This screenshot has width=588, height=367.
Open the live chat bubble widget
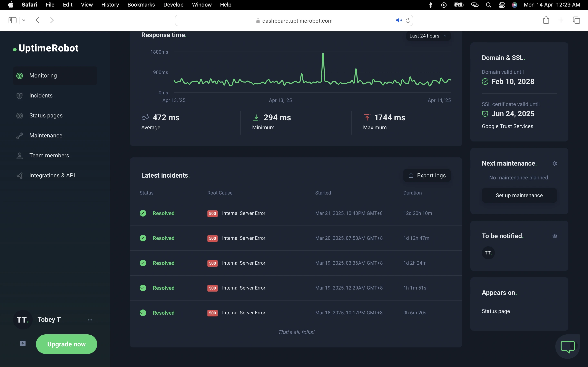click(567, 346)
